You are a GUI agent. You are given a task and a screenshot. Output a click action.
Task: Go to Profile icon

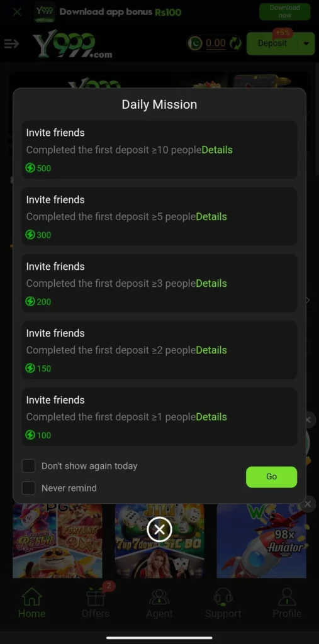coord(287,597)
